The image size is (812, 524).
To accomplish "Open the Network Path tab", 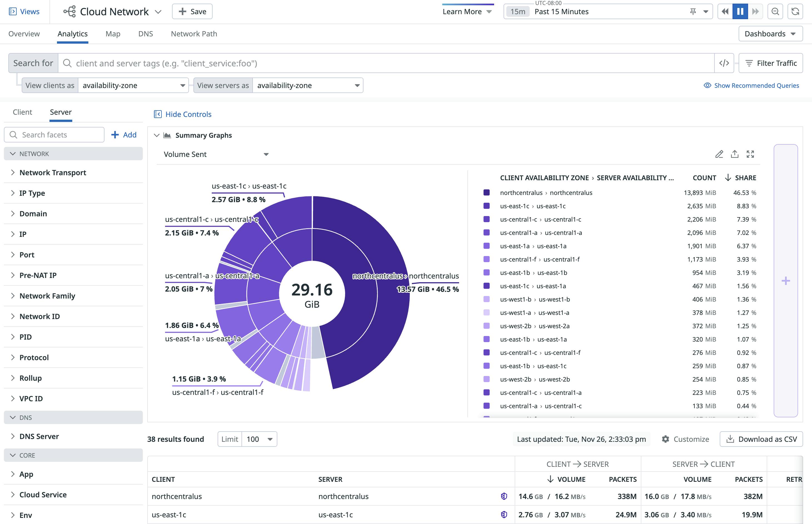I will tap(193, 34).
